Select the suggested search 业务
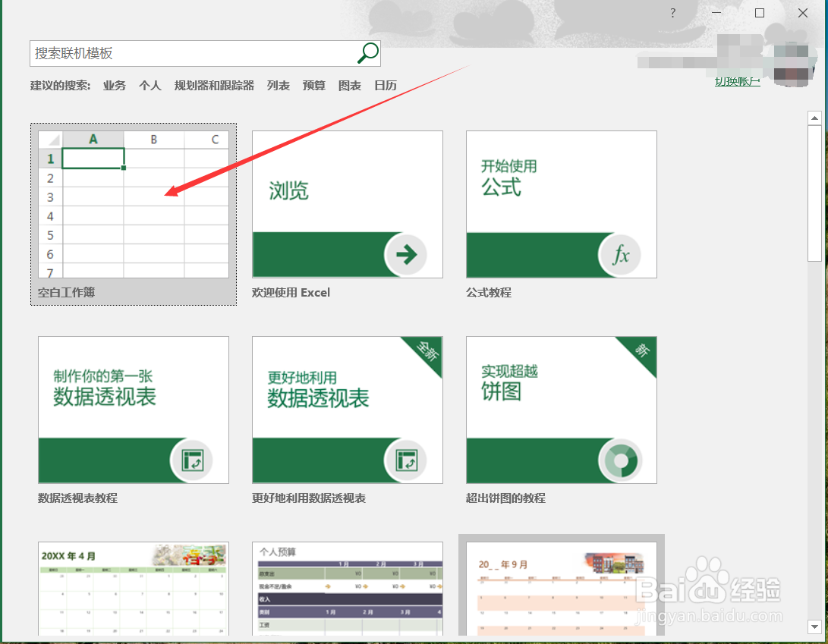Screen dimensions: 828x644 [114, 86]
